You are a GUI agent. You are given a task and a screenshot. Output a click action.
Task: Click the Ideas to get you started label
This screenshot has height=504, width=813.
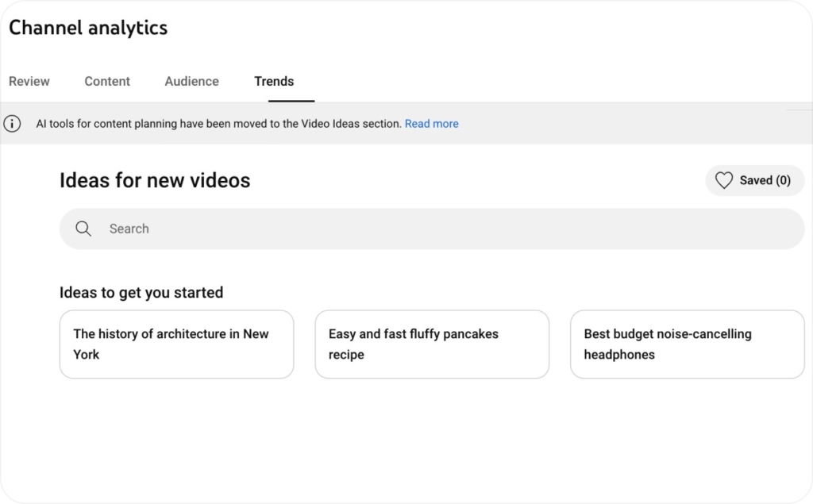click(141, 293)
